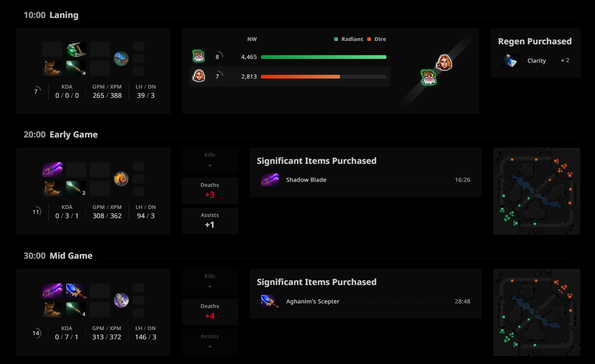Click the Magic Wand with 2 charges
Image resolution: width=595 pixels, height=364 pixels.
[x=76, y=188]
